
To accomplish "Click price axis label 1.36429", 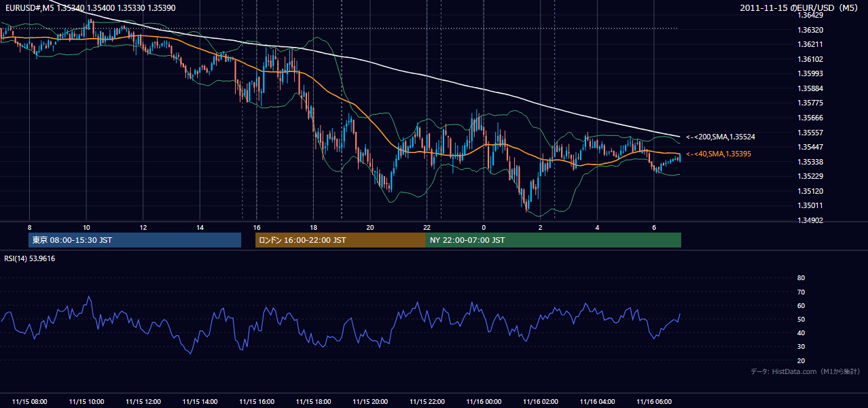I will [x=810, y=15].
